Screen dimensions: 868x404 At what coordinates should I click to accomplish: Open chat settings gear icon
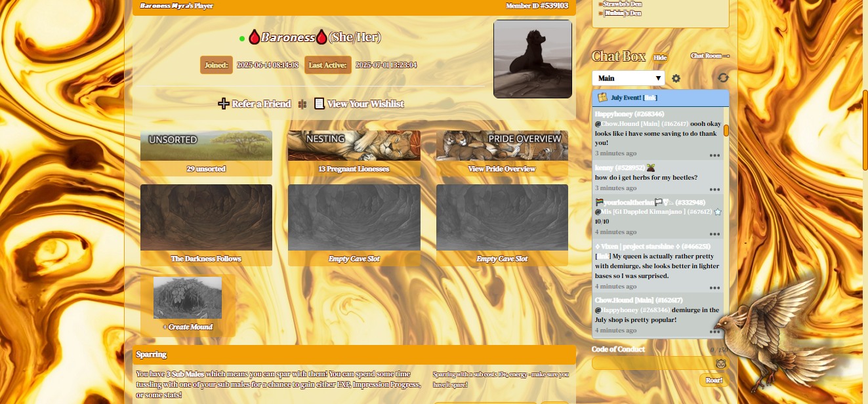click(676, 79)
